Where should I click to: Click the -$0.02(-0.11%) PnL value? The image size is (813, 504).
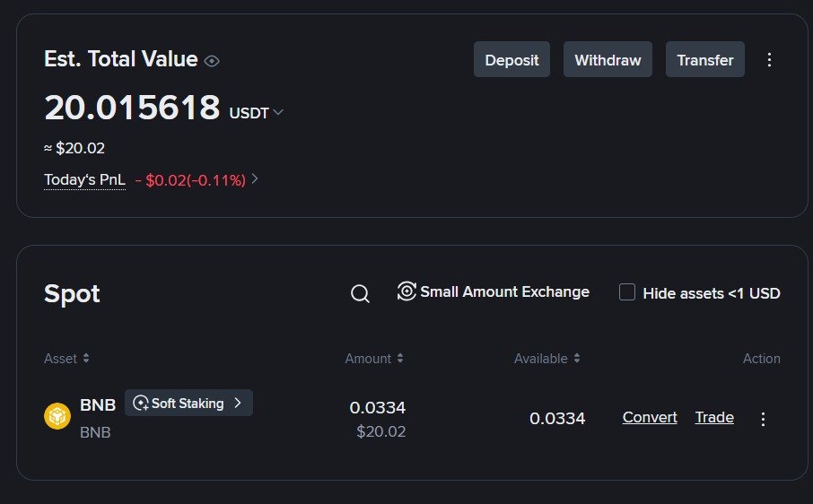(x=190, y=180)
